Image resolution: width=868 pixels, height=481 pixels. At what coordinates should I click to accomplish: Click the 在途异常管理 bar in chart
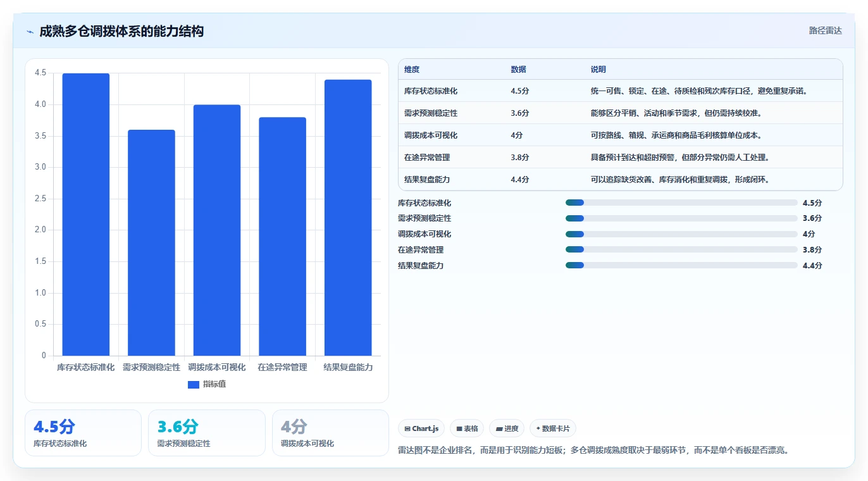[x=282, y=237]
